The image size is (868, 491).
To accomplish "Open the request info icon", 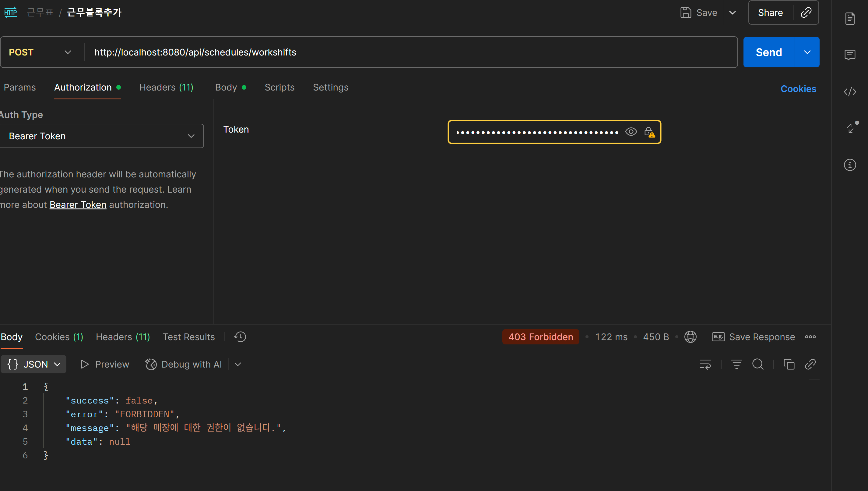I will point(850,165).
